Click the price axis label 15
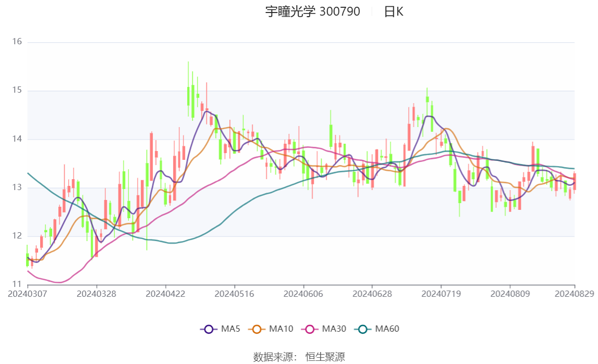Screen dimensions: 598x364 coord(17,90)
